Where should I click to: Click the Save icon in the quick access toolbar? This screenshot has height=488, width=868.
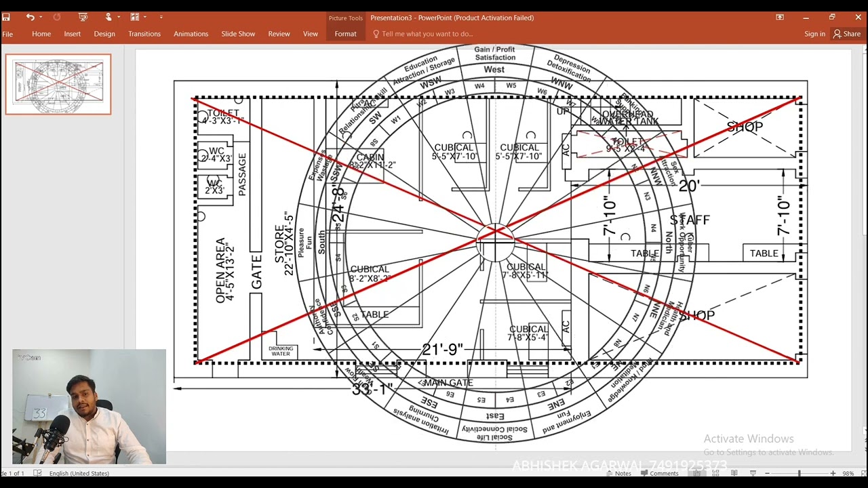pos(7,17)
